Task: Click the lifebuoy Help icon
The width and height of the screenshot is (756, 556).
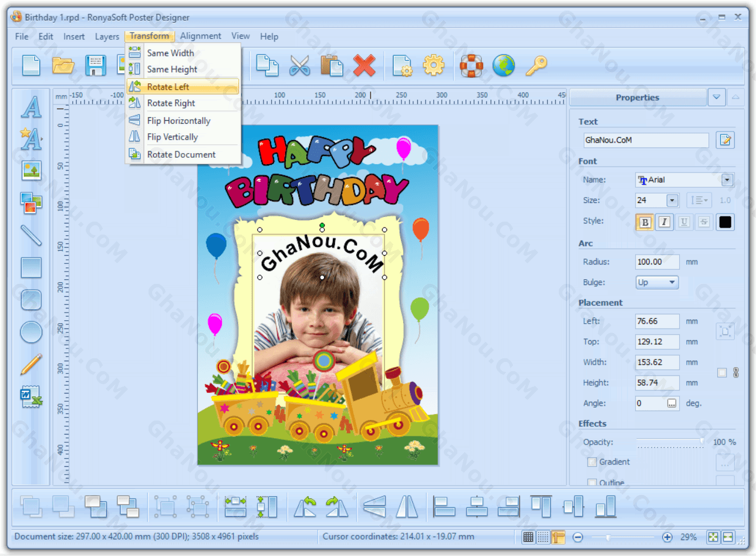Action: point(471,65)
